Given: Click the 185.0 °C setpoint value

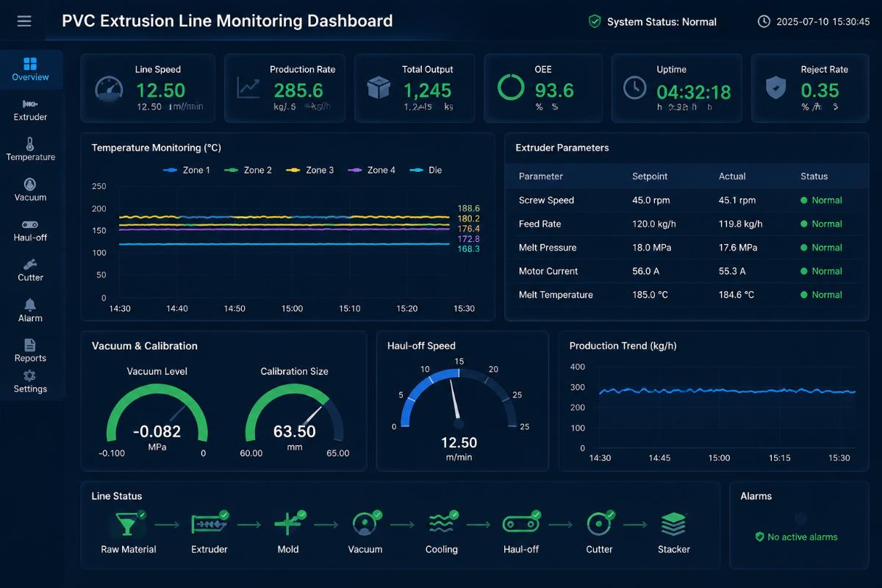Looking at the screenshot, I should coord(650,294).
